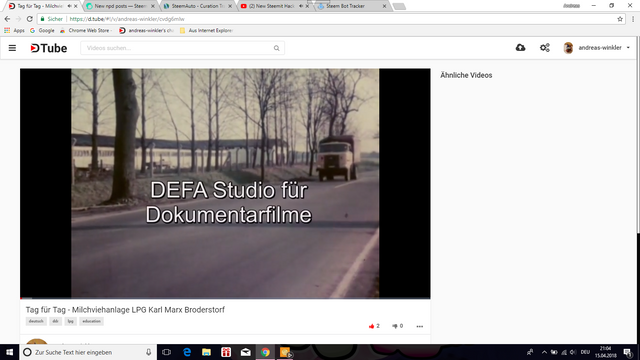This screenshot has width=640, height=360.
Task: Mute audio on the DTube tab
Action: point(69,6)
